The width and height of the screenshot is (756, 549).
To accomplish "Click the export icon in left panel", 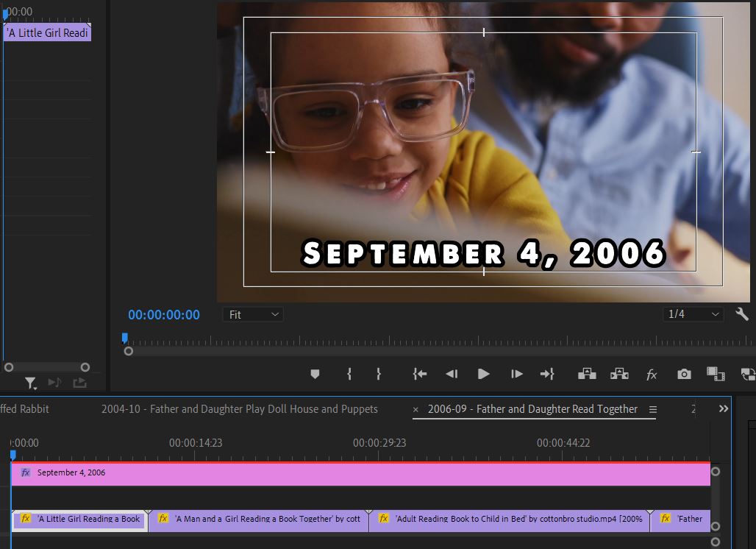I will tap(79, 383).
